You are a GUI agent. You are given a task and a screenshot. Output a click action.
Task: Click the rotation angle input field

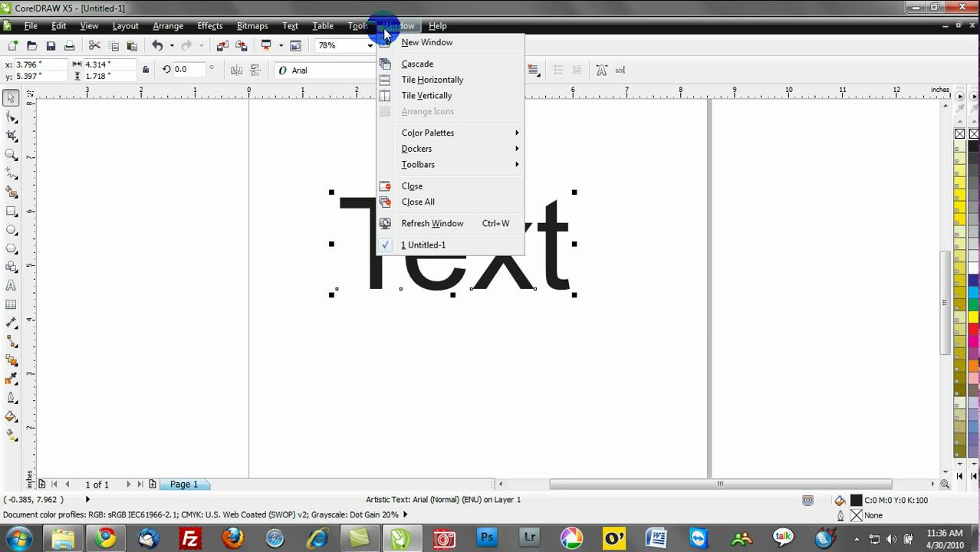(189, 69)
